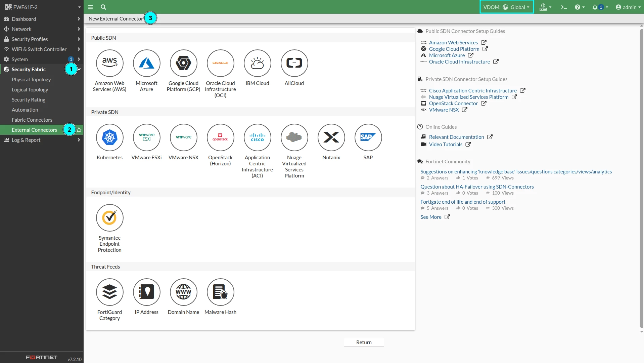
Task: Pick the Cisco ACI connector icon
Action: (x=257, y=137)
